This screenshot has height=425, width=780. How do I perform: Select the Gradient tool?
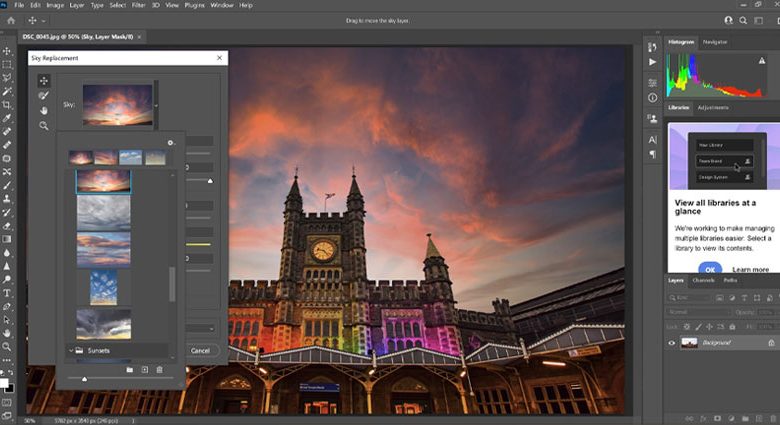click(x=7, y=239)
